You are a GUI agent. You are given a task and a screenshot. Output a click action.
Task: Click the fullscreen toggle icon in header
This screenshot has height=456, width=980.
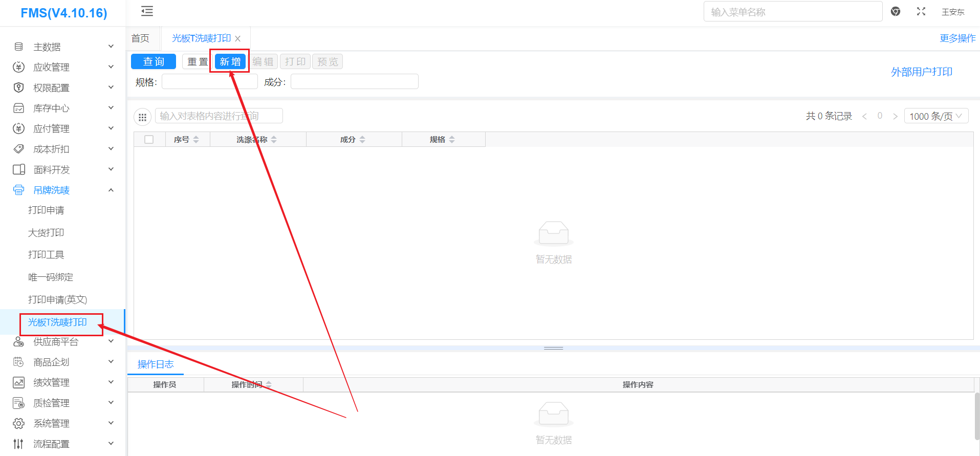[921, 11]
